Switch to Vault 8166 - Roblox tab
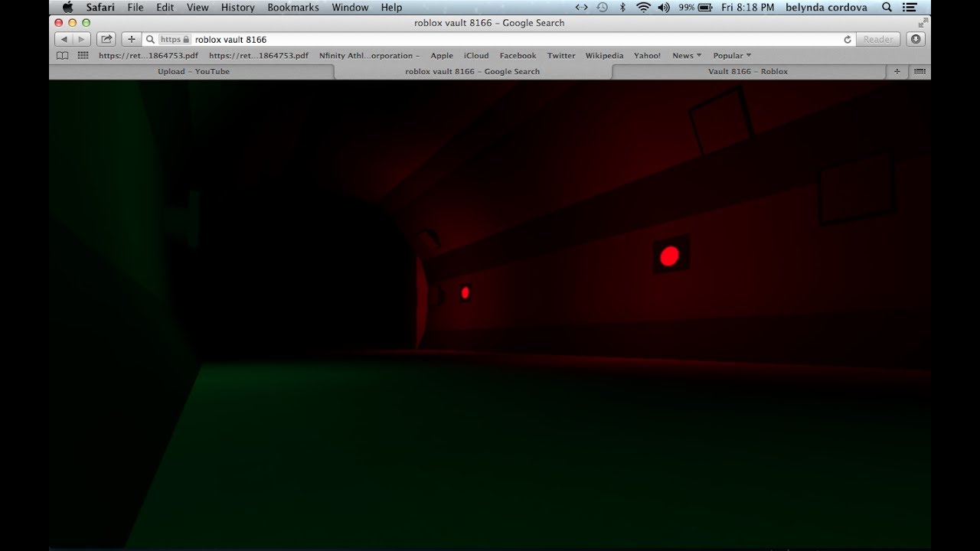This screenshot has height=551, width=980. (x=748, y=71)
